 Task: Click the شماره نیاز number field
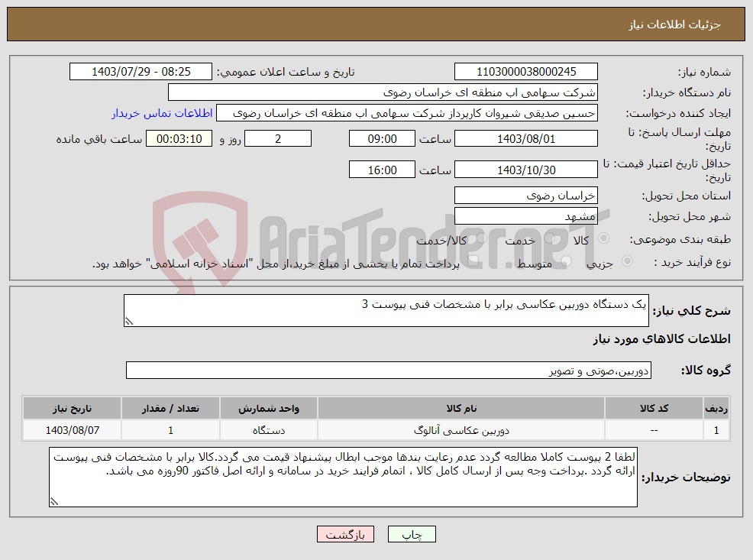click(526, 72)
